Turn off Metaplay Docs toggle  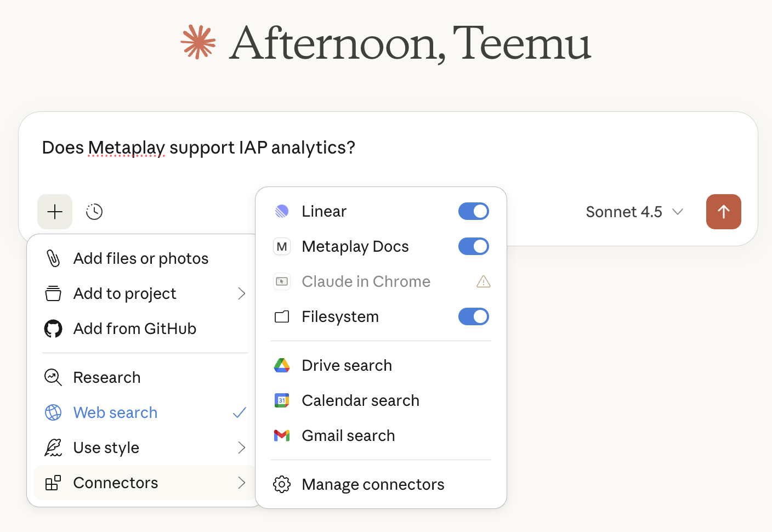473,246
